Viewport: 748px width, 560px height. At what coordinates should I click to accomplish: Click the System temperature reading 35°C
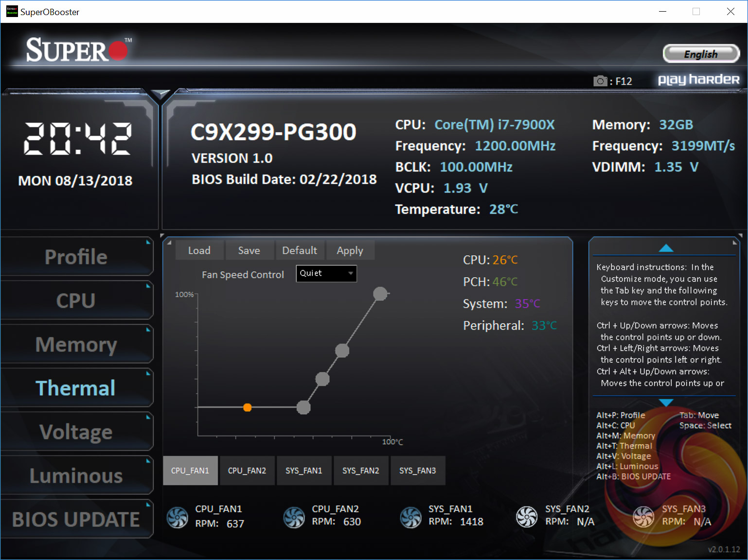[528, 304]
